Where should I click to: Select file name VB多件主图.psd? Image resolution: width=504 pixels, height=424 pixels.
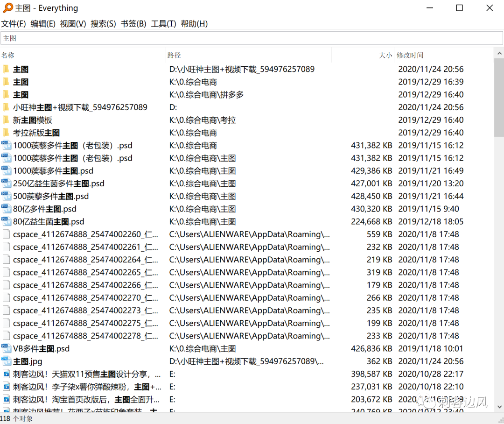point(41,349)
